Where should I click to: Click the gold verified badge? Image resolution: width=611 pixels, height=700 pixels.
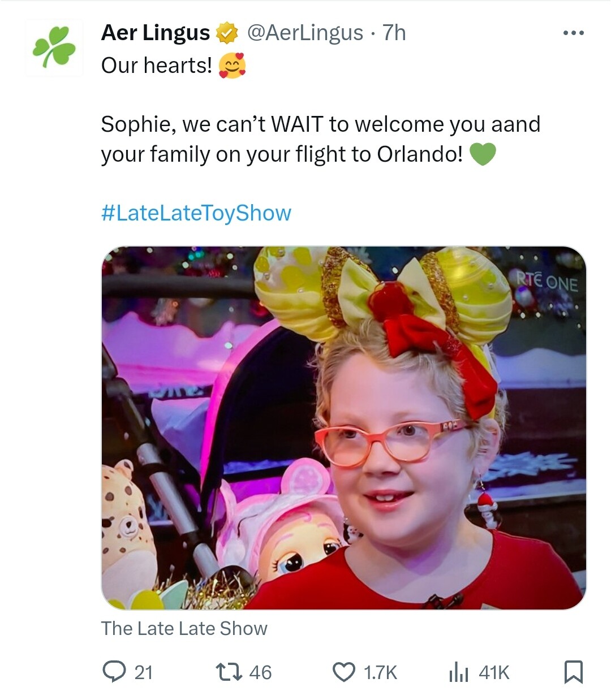point(227,33)
